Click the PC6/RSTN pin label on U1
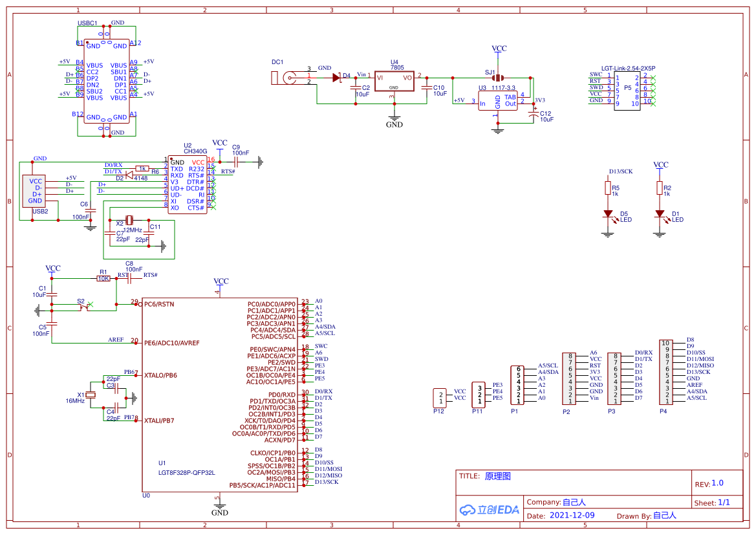 click(159, 305)
